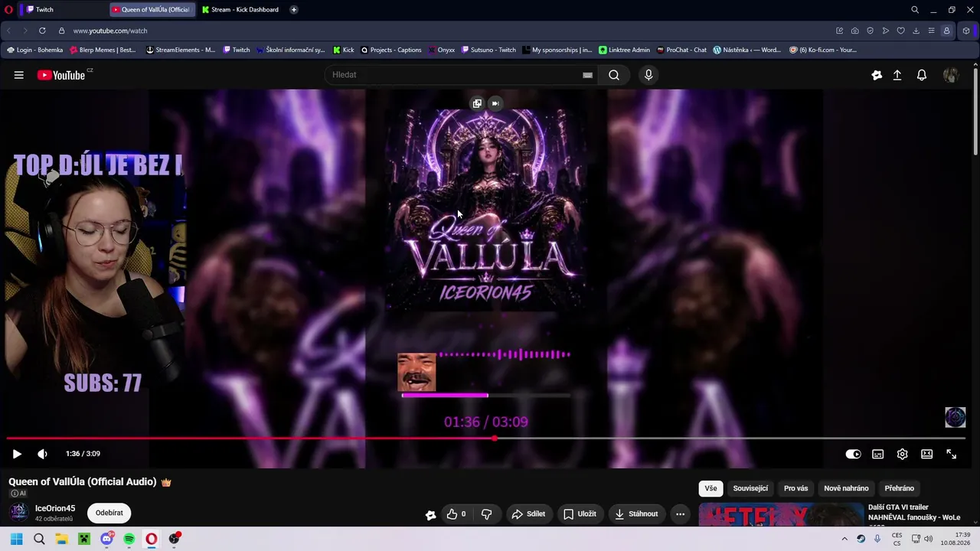
Task: Open the header sparkle icon beside upload
Action: [x=877, y=75]
